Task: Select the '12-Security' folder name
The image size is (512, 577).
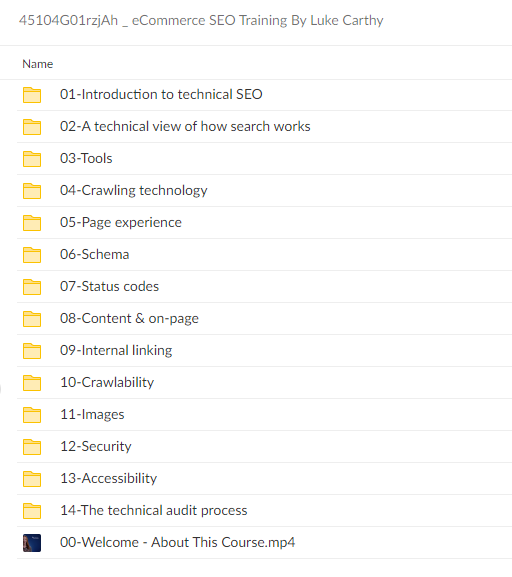Action: coord(96,447)
